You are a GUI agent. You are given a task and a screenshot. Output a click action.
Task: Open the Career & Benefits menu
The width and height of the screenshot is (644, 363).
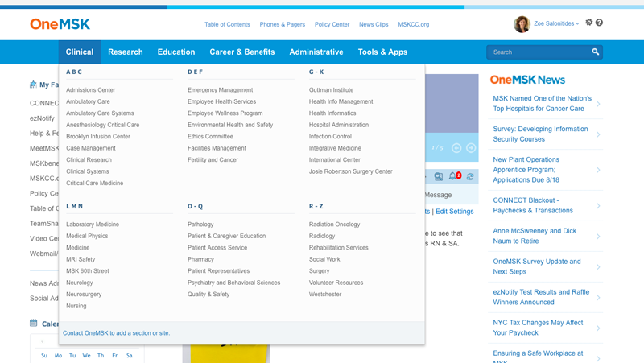point(242,52)
